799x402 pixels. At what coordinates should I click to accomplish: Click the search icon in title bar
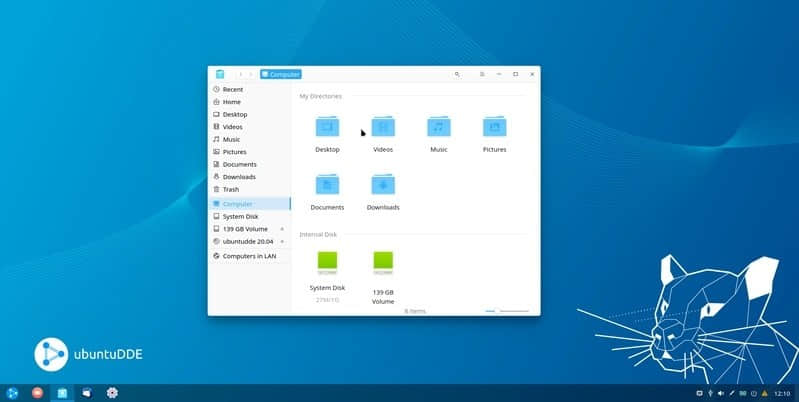pyautogui.click(x=457, y=74)
